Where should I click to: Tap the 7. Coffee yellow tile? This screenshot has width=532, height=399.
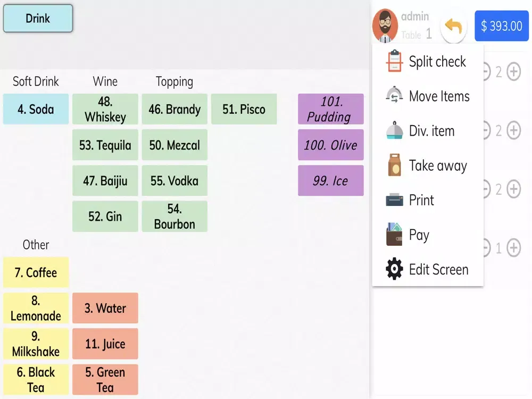coord(36,273)
